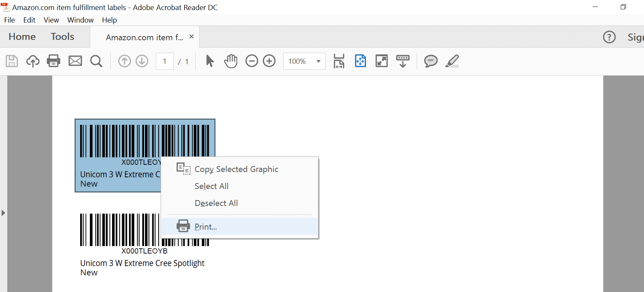Choose Select All in the context menu
The width and height of the screenshot is (644, 292).
(x=239, y=186)
